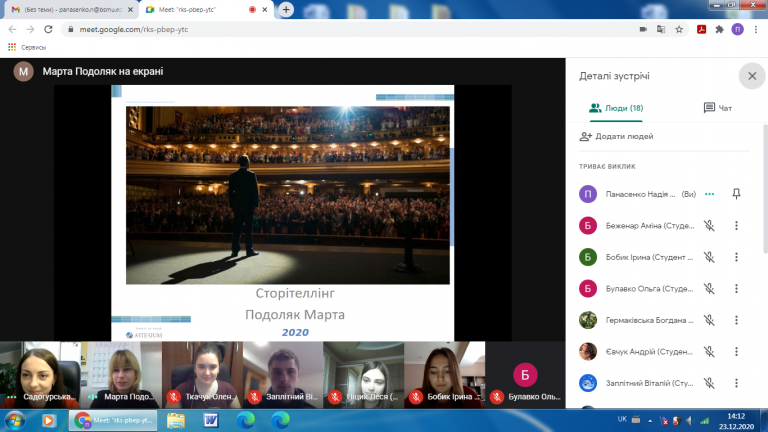Mute Бобик Ірина's microphone in list
This screenshot has height=432, width=768.
709,257
